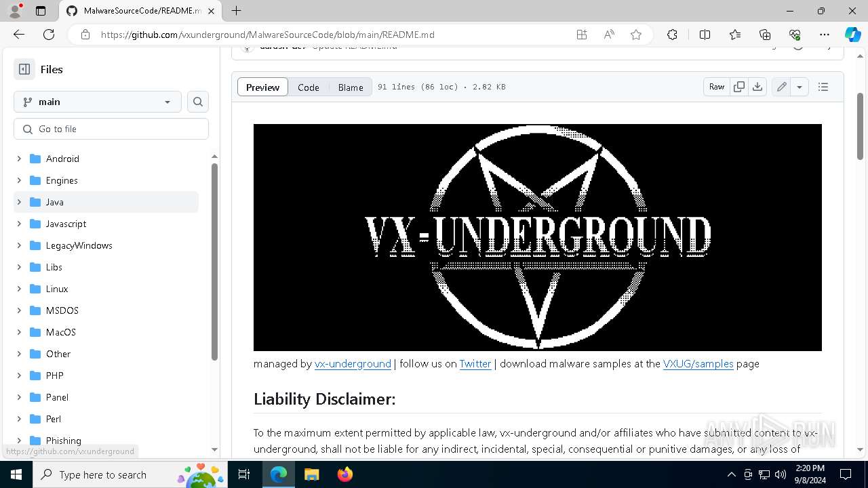Image resolution: width=868 pixels, height=488 pixels.
Task: Open Task View on taskbar
Action: 245,474
